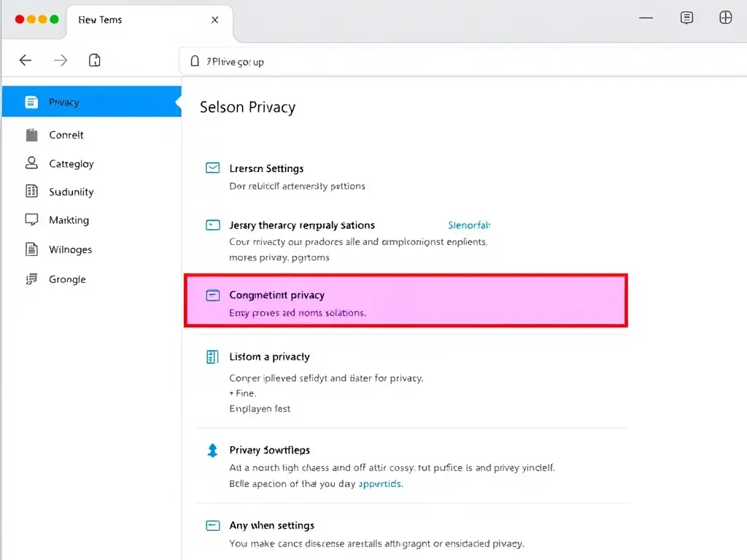Click the Wilnoges document icon
The image size is (747, 560).
point(31,249)
